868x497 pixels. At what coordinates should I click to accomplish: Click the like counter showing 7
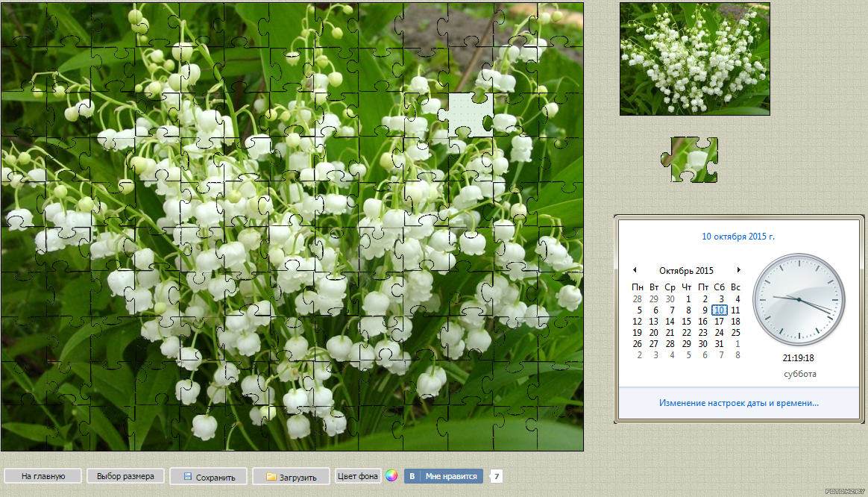tap(497, 476)
